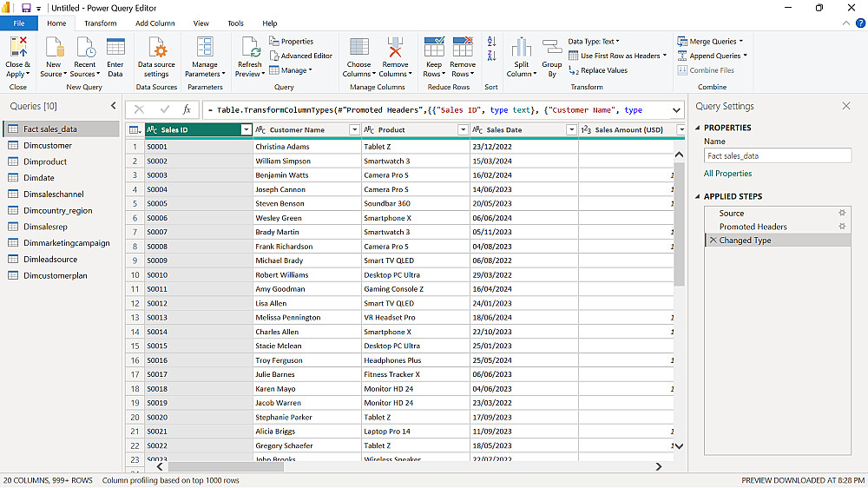Collapse the Queries pane
Viewport: 868px width, 488px height.
114,106
